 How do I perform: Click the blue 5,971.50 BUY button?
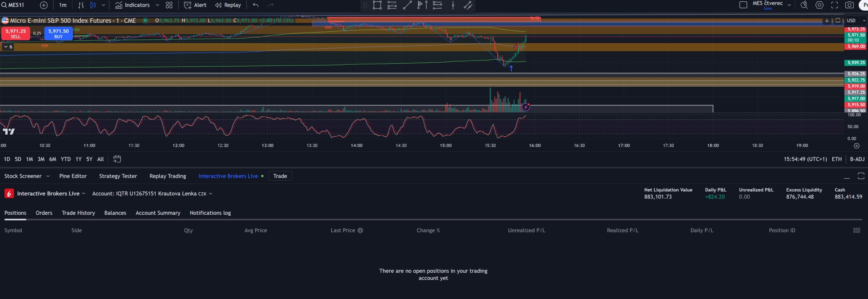pyautogui.click(x=58, y=34)
